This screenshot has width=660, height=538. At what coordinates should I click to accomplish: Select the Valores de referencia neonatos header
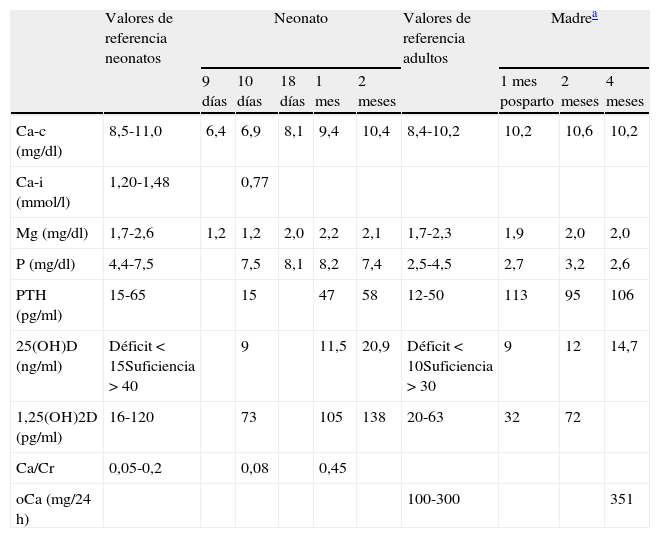pyautogui.click(x=139, y=37)
